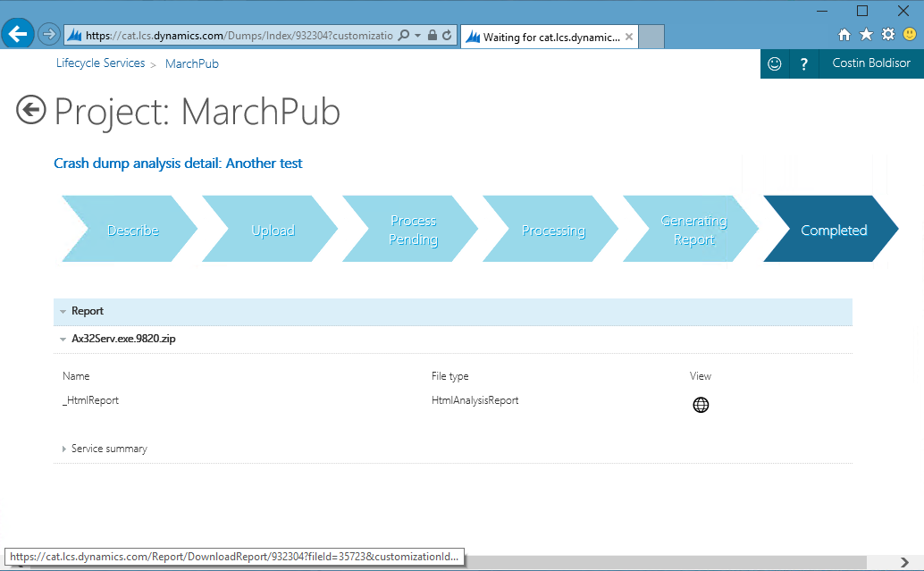924x571 pixels.
Task: Expand the Service summary section
Action: 64,449
